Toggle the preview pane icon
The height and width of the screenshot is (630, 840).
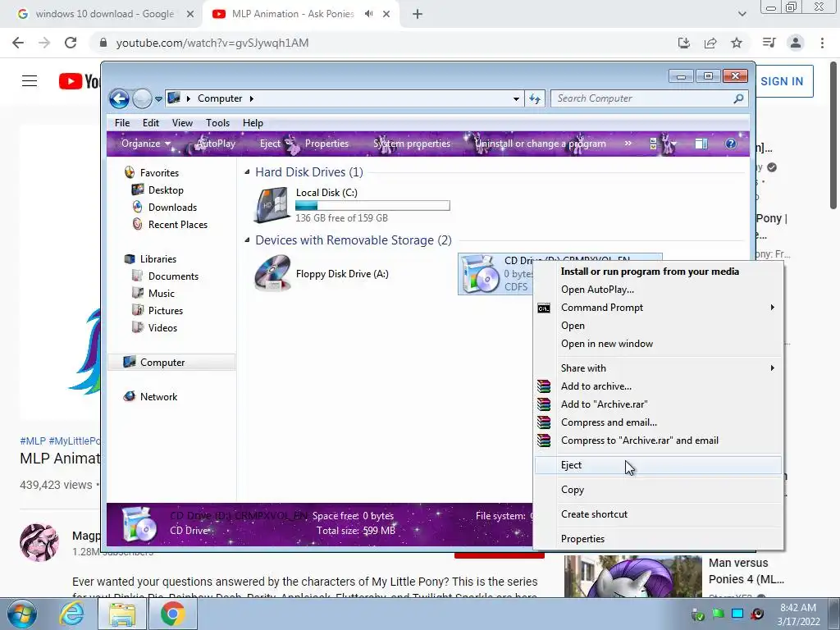coord(701,144)
